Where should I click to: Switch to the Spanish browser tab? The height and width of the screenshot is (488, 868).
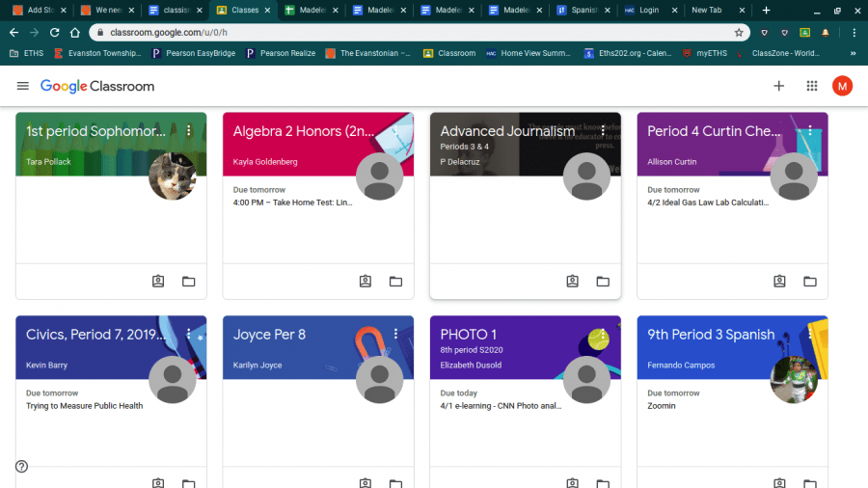[x=583, y=10]
